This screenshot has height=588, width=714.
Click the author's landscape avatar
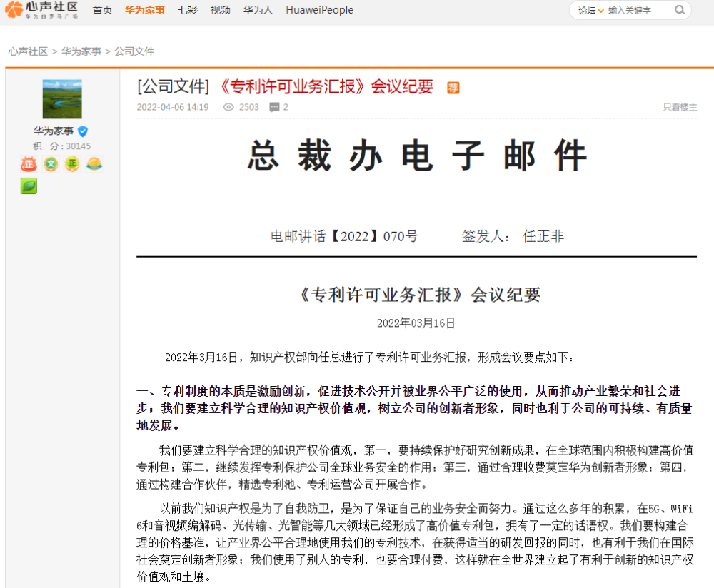[62, 99]
